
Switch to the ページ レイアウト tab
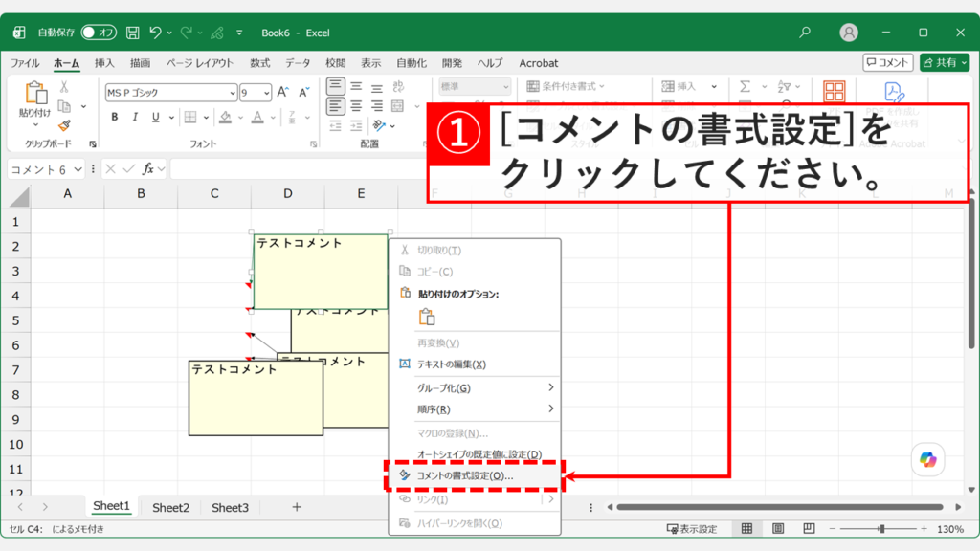tap(199, 63)
